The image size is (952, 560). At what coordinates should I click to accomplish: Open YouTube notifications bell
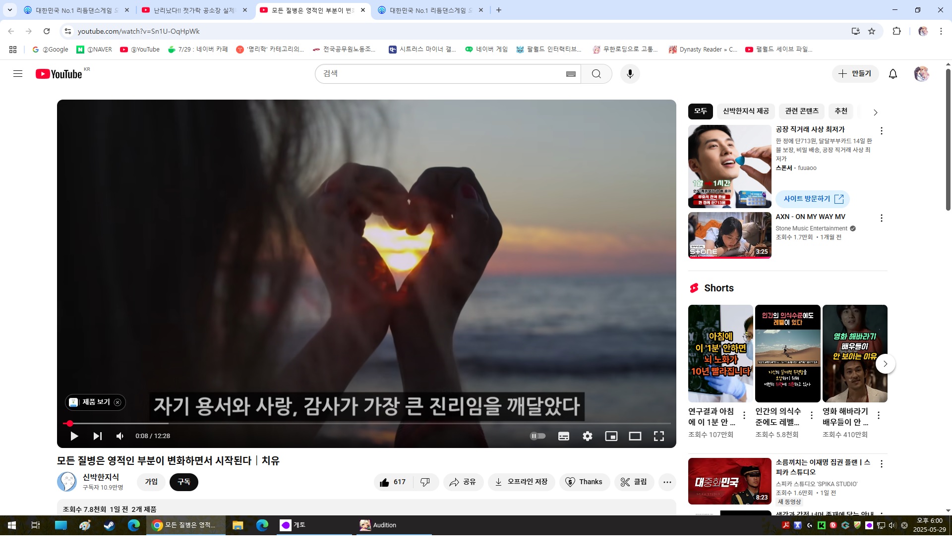pos(892,74)
